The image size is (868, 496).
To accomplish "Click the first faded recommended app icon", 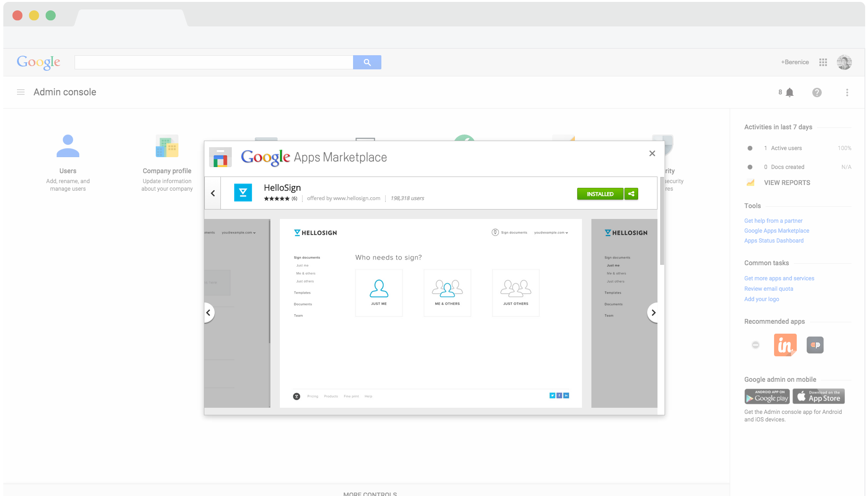I will [x=756, y=345].
